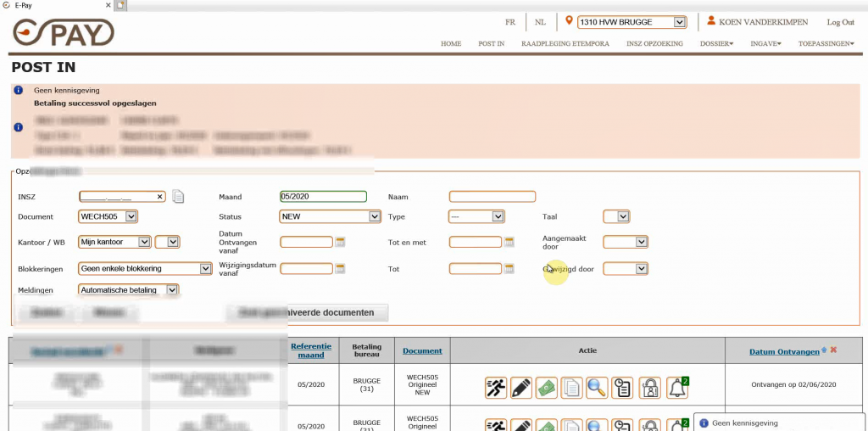The width and height of the screenshot is (868, 431).
Task: Open the Meldingen dropdown showing Automatische betaling
Action: pos(172,290)
